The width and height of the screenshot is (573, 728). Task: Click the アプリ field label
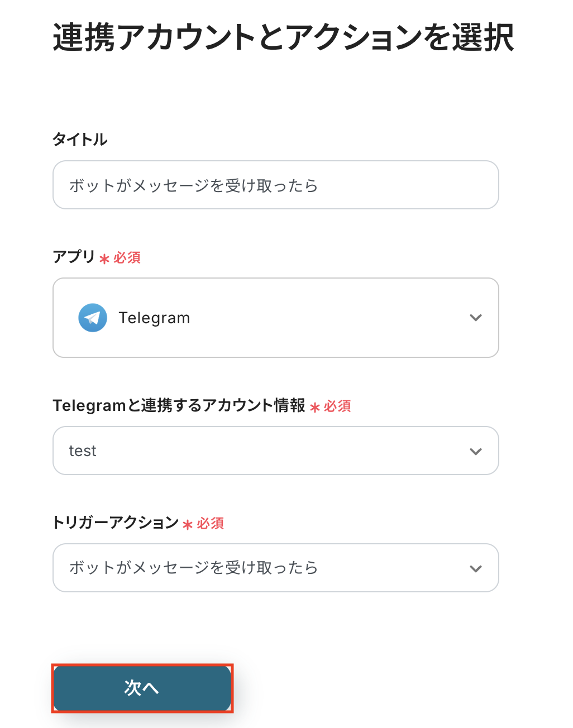click(x=74, y=257)
